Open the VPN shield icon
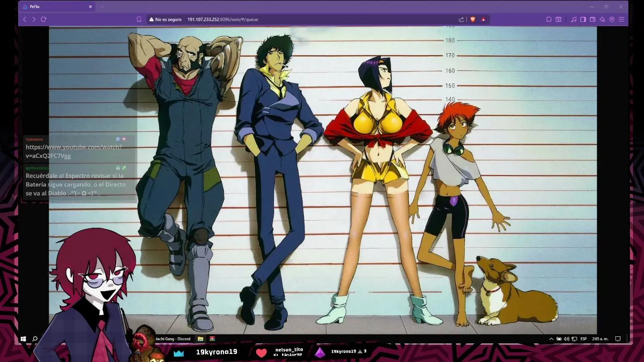Screen dimensions: 644x362 (x=612, y=19)
